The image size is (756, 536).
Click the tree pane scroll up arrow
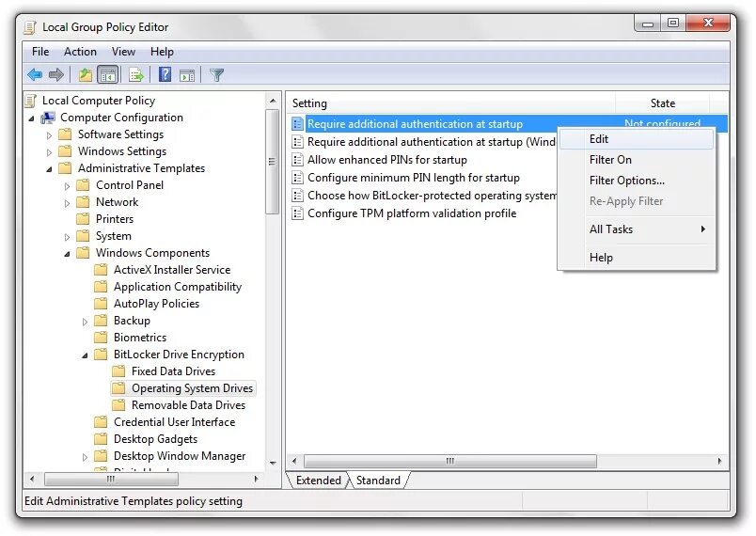click(273, 101)
